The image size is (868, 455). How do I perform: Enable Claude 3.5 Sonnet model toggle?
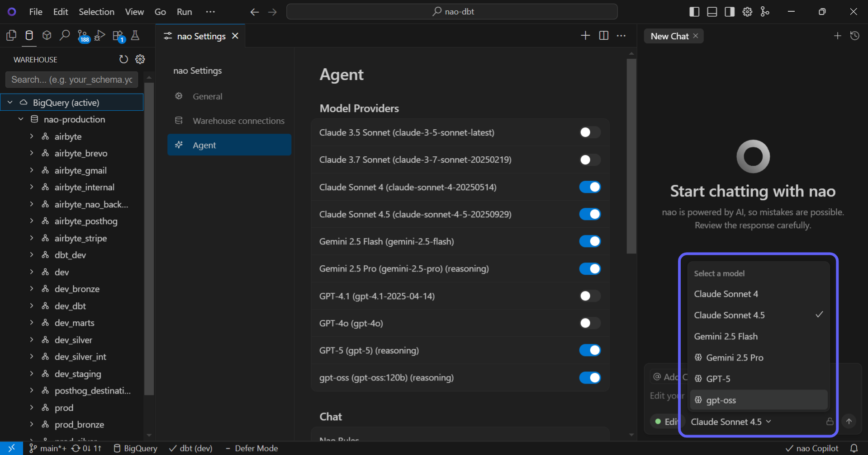coord(589,132)
